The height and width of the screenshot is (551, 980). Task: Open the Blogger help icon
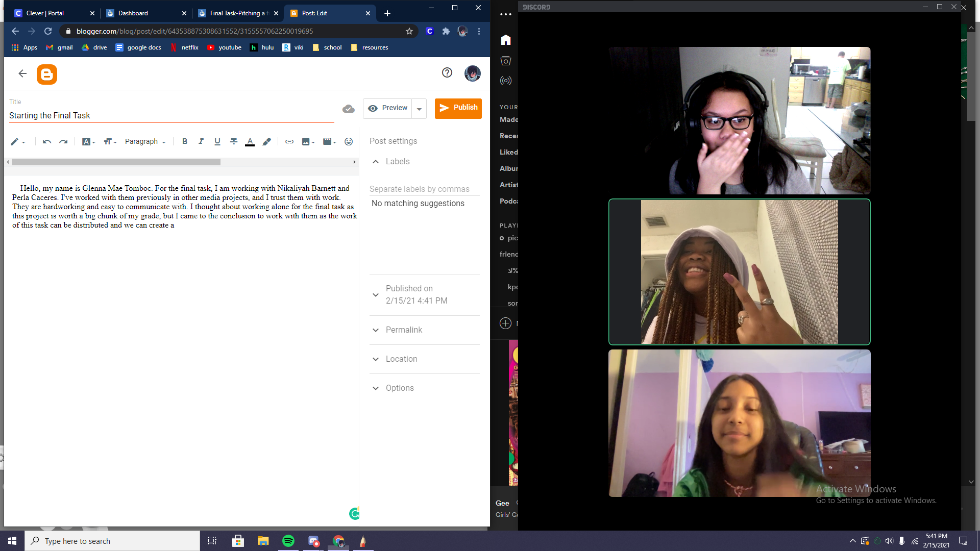447,72
